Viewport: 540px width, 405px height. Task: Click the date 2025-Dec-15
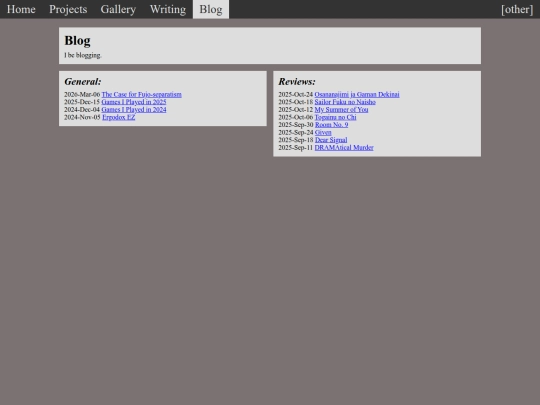click(x=82, y=102)
